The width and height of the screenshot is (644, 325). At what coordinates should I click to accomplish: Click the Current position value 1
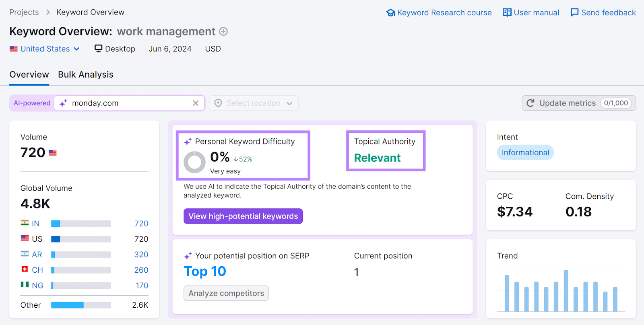357,272
